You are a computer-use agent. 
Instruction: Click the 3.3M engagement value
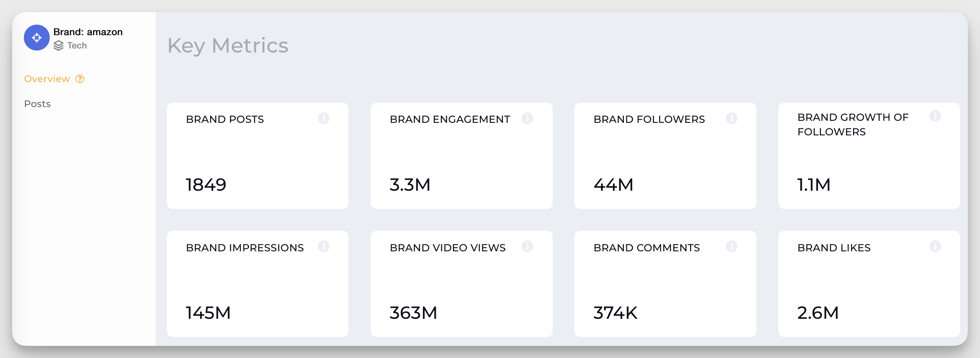[x=410, y=185]
